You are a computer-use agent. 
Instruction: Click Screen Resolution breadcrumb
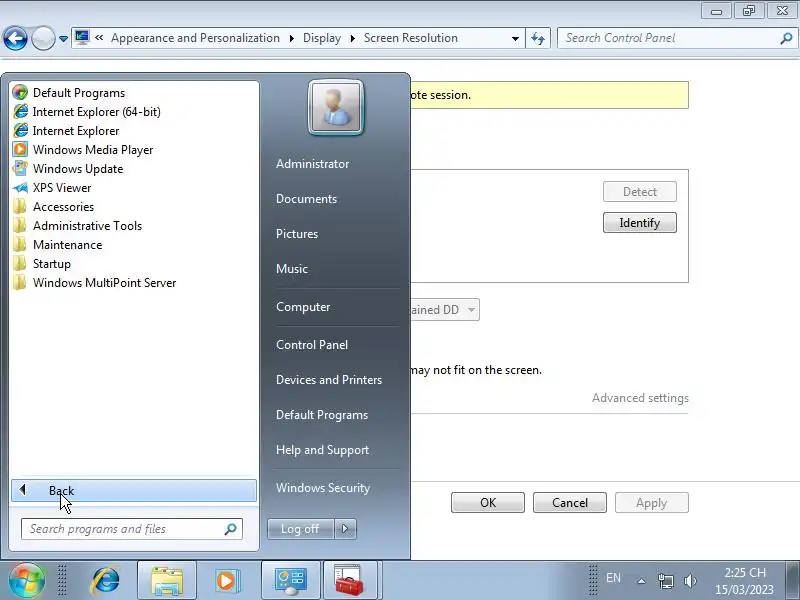411,38
